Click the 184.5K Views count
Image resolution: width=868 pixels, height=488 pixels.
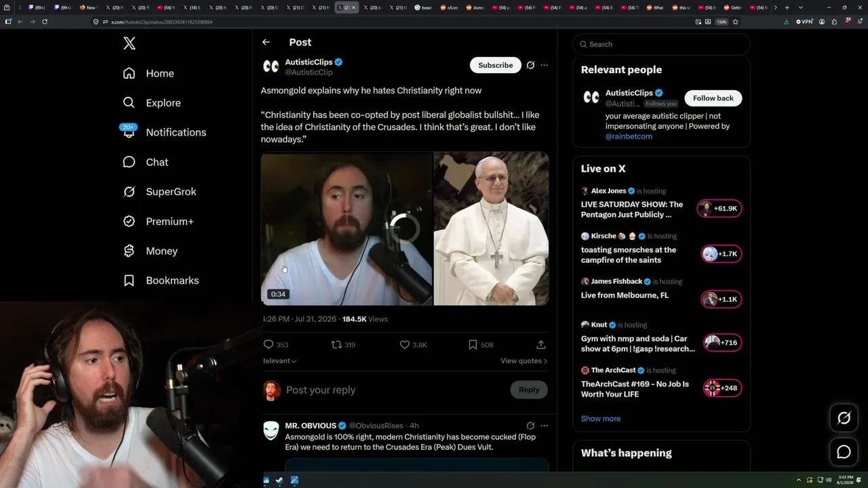click(365, 319)
